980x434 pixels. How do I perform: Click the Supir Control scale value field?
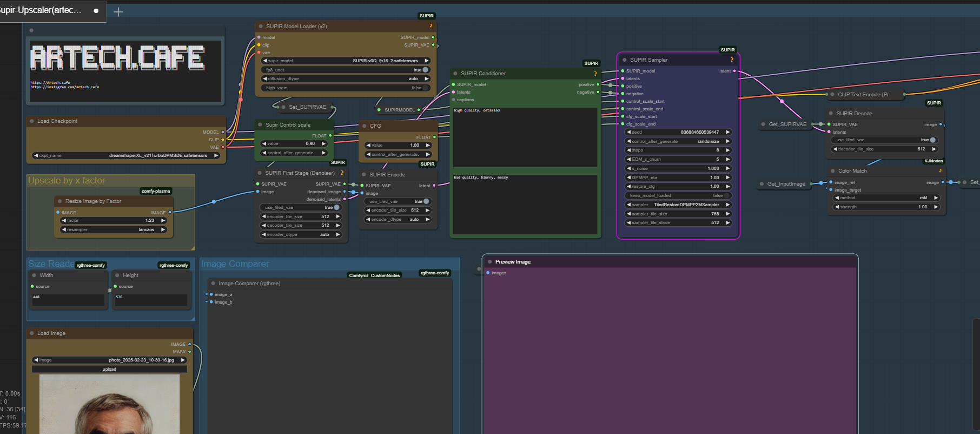pyautogui.click(x=294, y=143)
